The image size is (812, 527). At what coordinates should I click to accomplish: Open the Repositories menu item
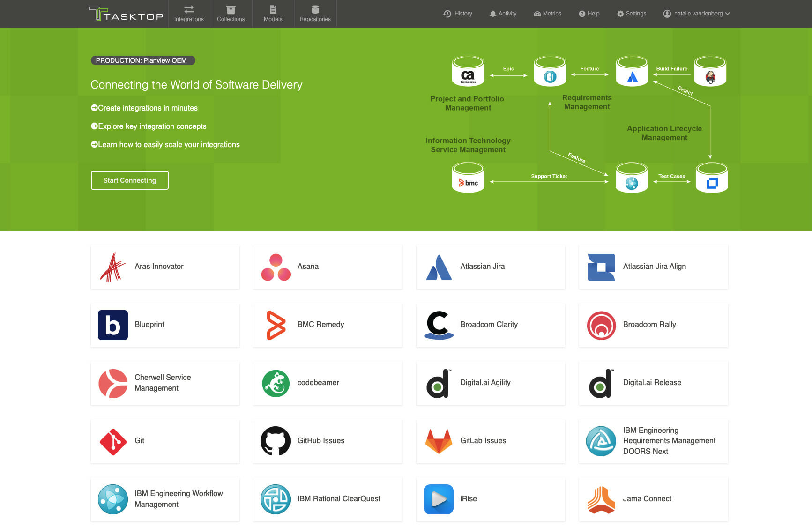pyautogui.click(x=315, y=14)
